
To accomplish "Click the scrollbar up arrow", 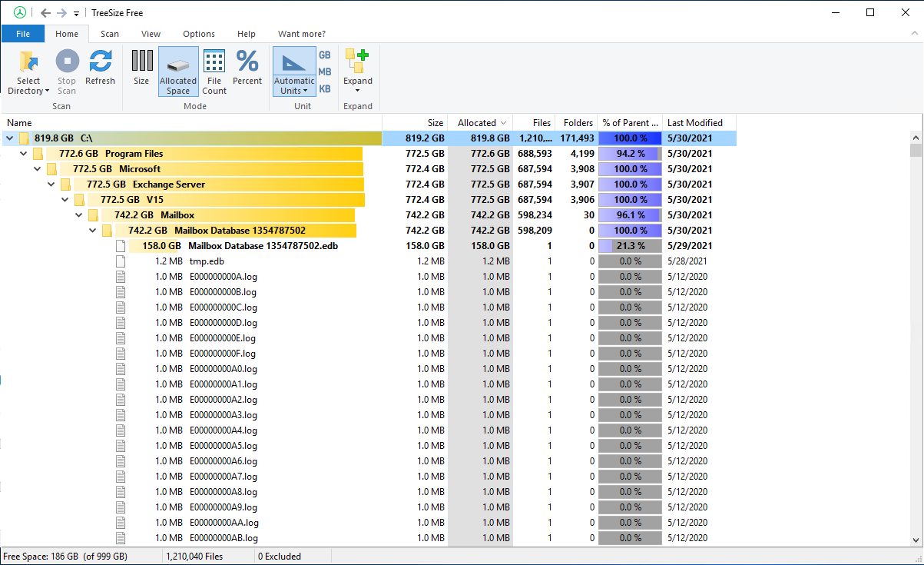I will [916, 138].
